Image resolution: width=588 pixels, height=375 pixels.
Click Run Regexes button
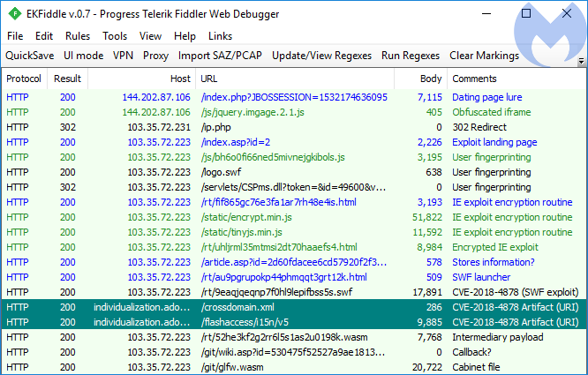tap(411, 56)
